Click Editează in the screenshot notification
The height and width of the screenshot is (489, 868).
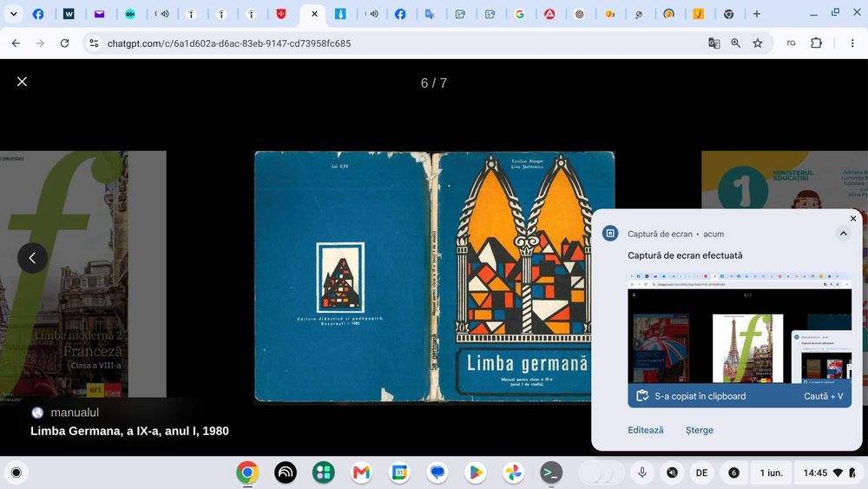click(646, 430)
